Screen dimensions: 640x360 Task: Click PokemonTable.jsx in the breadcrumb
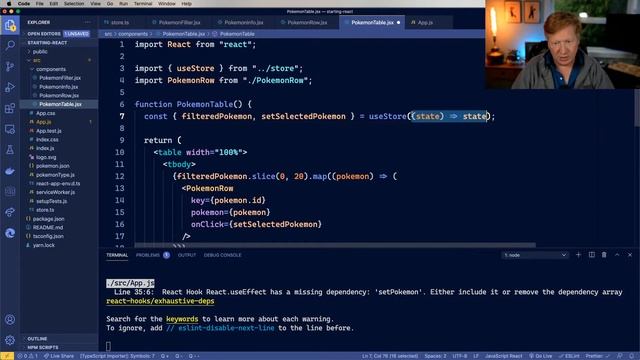184,34
